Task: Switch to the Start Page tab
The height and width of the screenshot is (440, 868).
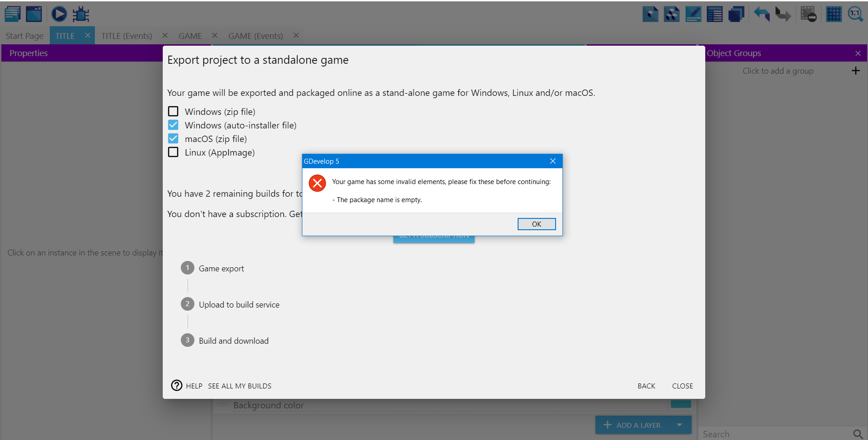Action: coord(24,36)
